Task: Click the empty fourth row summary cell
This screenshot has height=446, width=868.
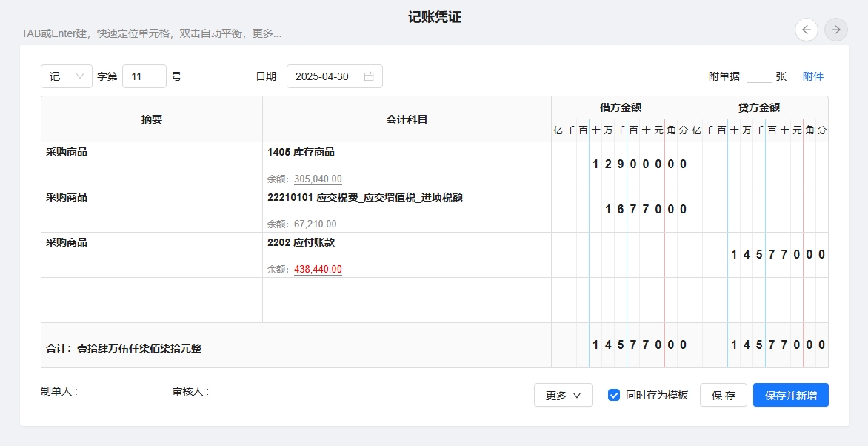Action: click(152, 300)
